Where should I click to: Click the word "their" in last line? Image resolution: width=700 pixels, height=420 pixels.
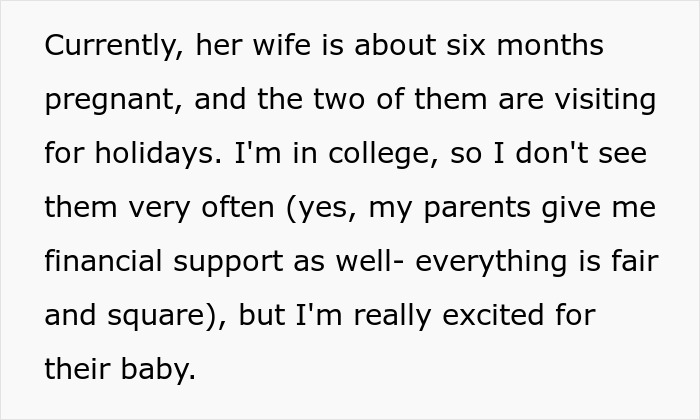pos(77,369)
